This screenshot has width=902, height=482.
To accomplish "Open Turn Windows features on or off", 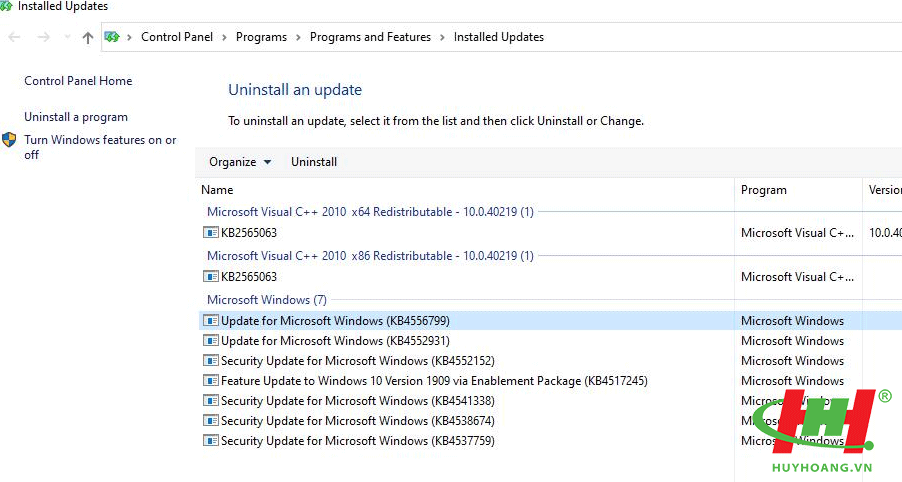I will tap(100, 147).
